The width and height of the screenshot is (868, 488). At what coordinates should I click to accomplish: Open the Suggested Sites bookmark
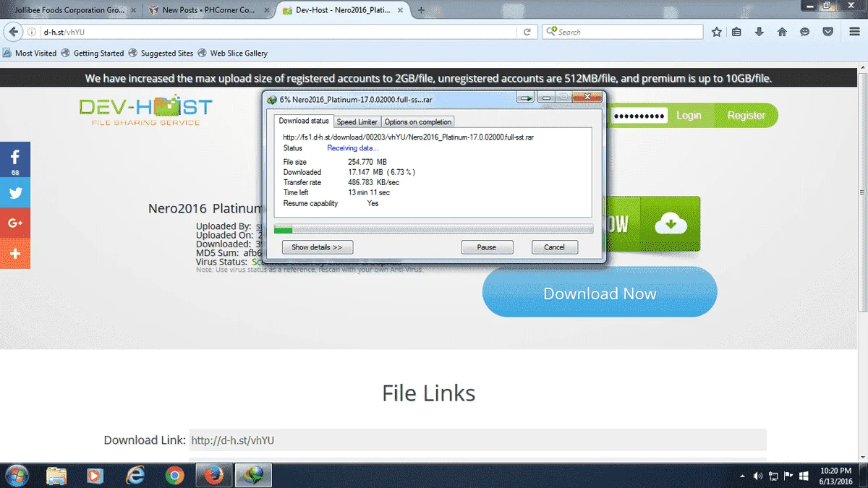point(161,53)
